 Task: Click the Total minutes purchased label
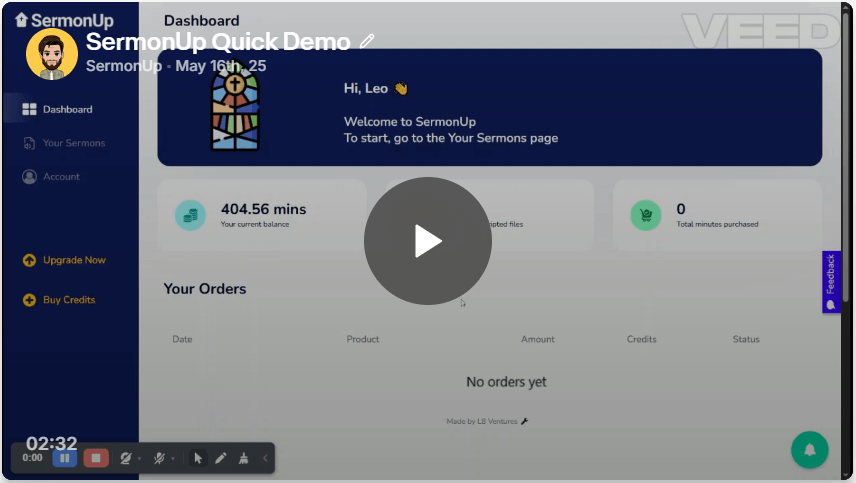(x=717, y=224)
